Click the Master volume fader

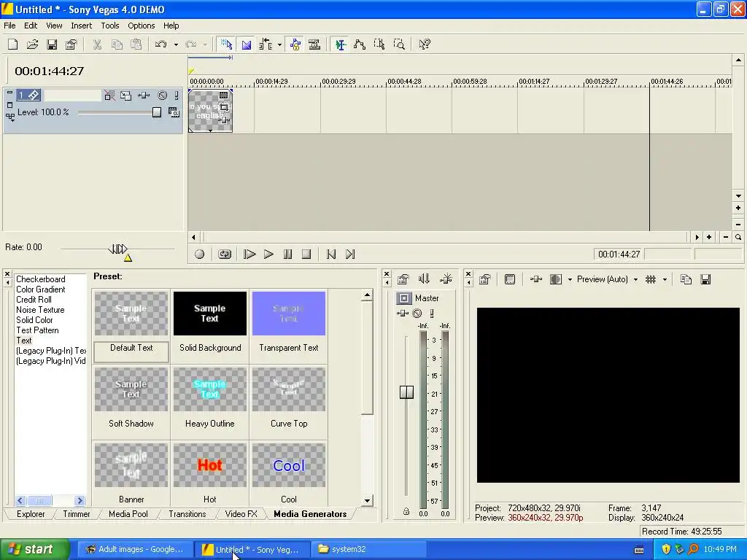pyautogui.click(x=406, y=392)
